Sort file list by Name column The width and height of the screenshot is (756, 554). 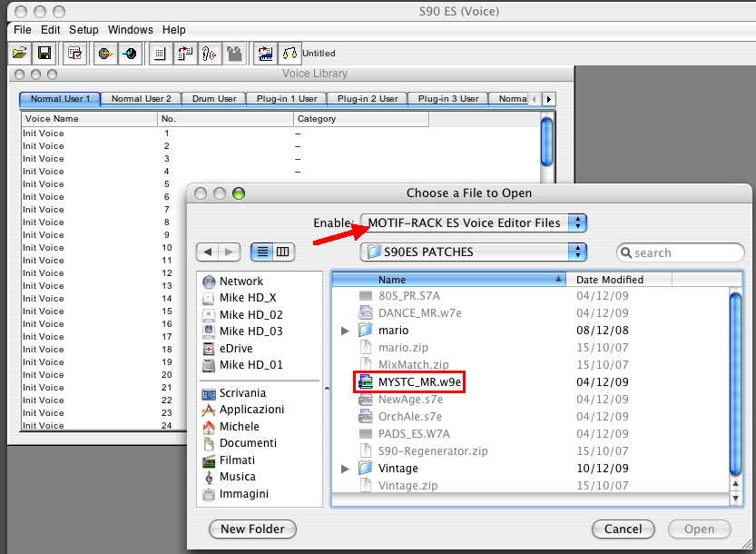tap(449, 280)
